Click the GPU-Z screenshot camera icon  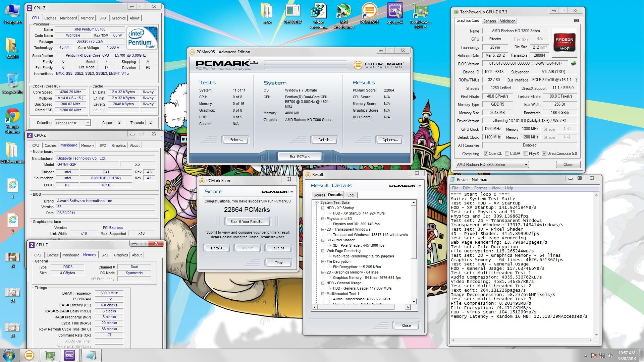tap(576, 20)
